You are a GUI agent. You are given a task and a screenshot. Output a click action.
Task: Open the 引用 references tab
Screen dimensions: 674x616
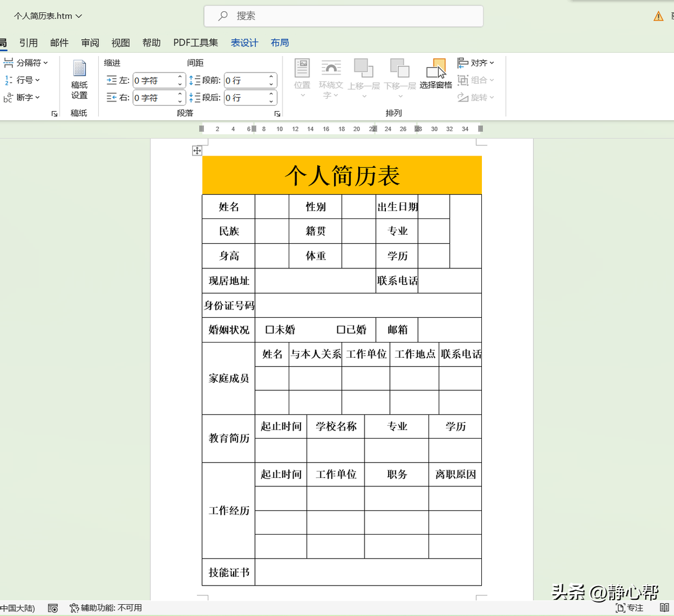click(x=29, y=43)
